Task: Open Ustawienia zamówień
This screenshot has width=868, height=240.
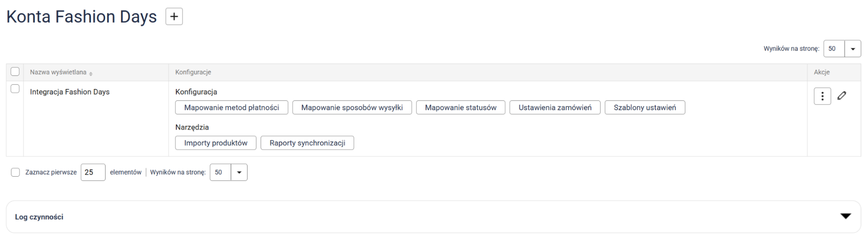Action: coord(554,108)
